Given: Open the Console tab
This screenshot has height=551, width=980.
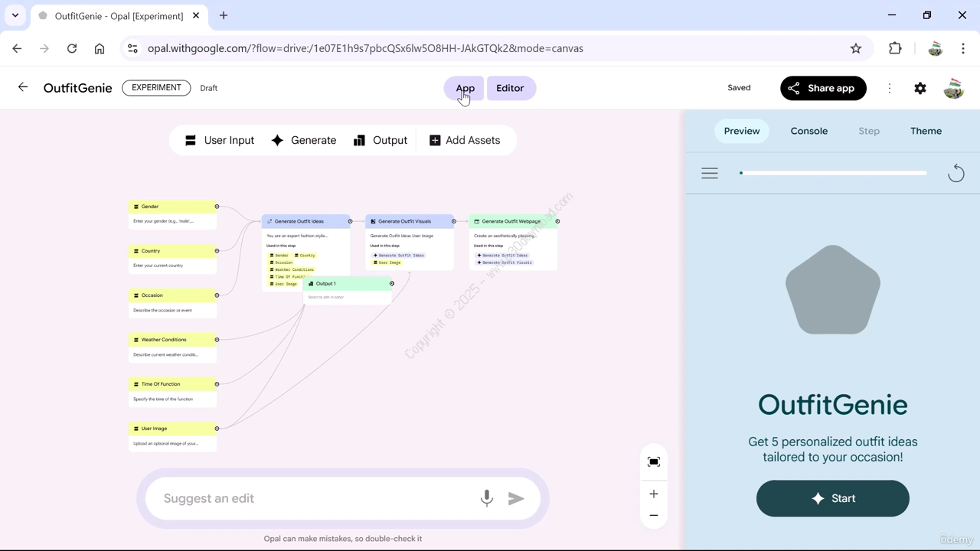Looking at the screenshot, I should coord(809,131).
